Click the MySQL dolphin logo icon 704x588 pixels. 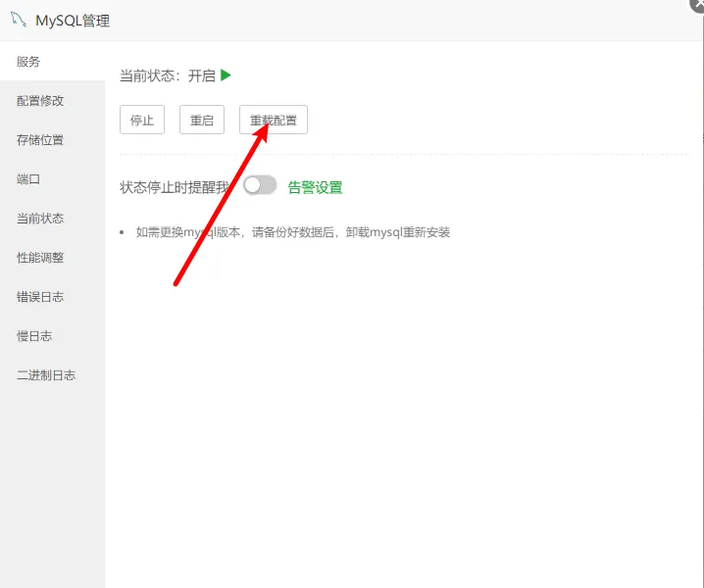(x=19, y=20)
